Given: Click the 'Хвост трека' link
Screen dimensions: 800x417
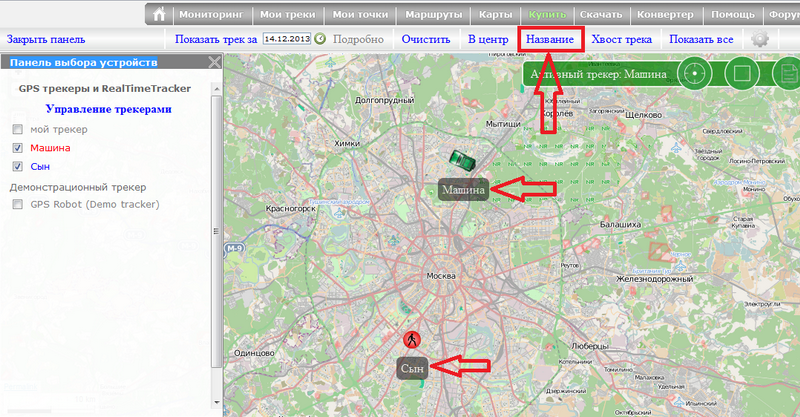Looking at the screenshot, I should tap(621, 40).
